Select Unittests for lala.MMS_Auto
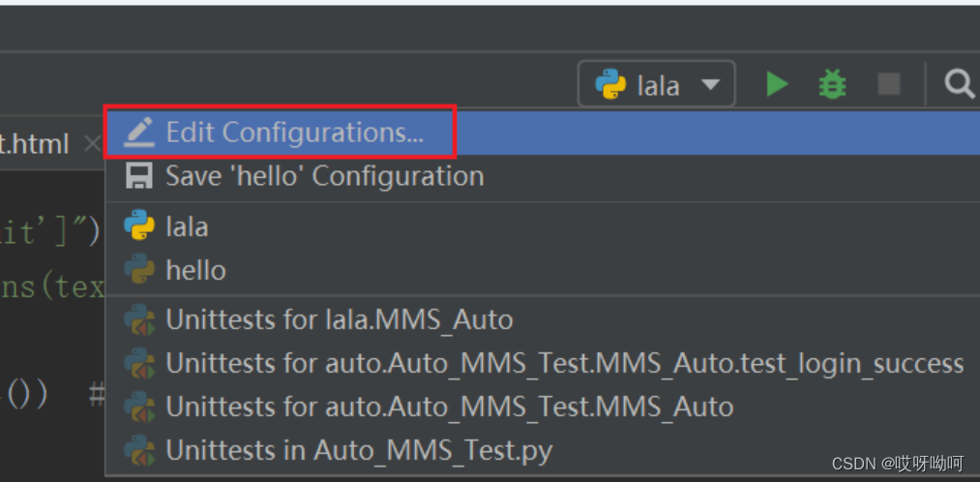The image size is (980, 482). 339,319
